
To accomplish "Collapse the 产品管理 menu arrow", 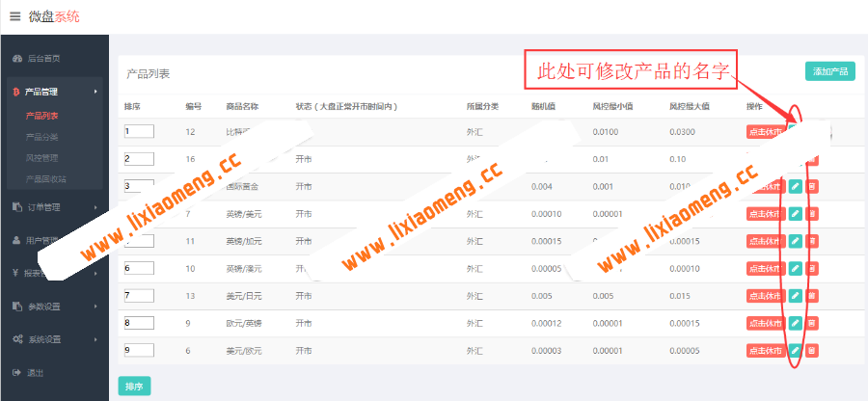I will point(95,92).
